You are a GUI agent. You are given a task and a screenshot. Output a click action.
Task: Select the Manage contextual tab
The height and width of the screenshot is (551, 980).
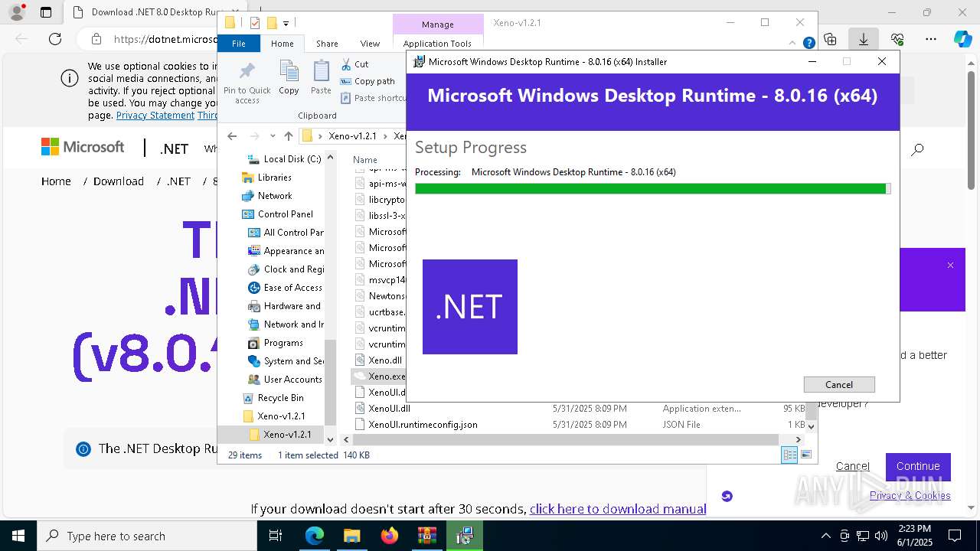(438, 24)
